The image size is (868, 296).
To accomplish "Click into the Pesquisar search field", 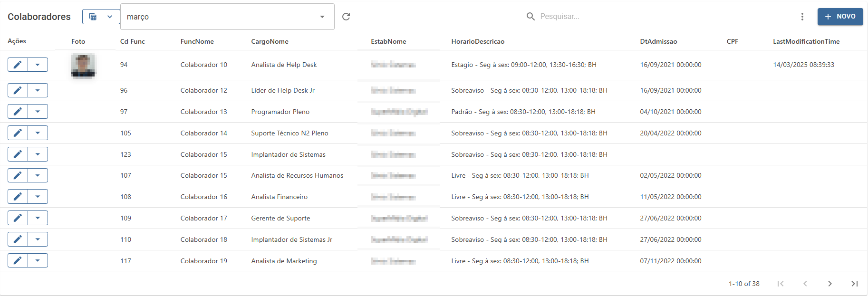I will click(x=665, y=17).
